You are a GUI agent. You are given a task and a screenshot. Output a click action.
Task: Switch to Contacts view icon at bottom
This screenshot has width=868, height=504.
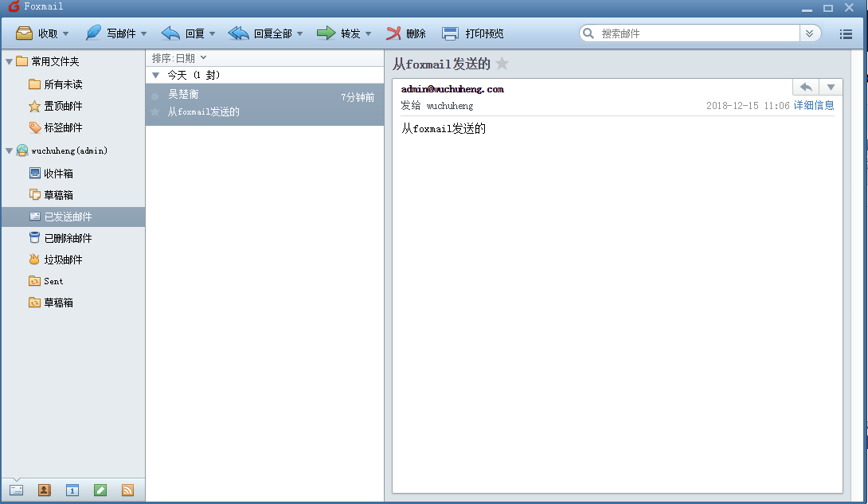[x=45, y=490]
